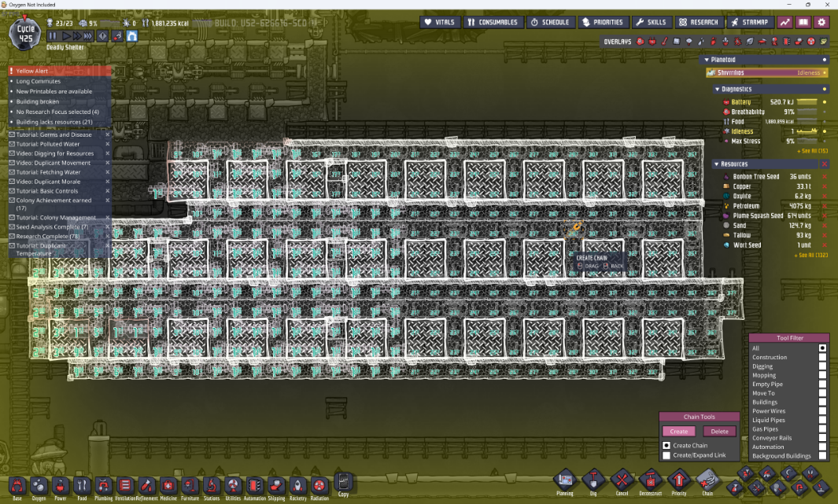Open the colony reports graph icon
The image size is (838, 504).
(784, 22)
